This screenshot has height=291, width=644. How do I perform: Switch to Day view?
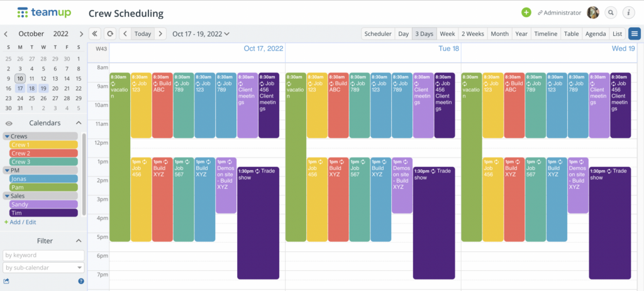pyautogui.click(x=403, y=34)
